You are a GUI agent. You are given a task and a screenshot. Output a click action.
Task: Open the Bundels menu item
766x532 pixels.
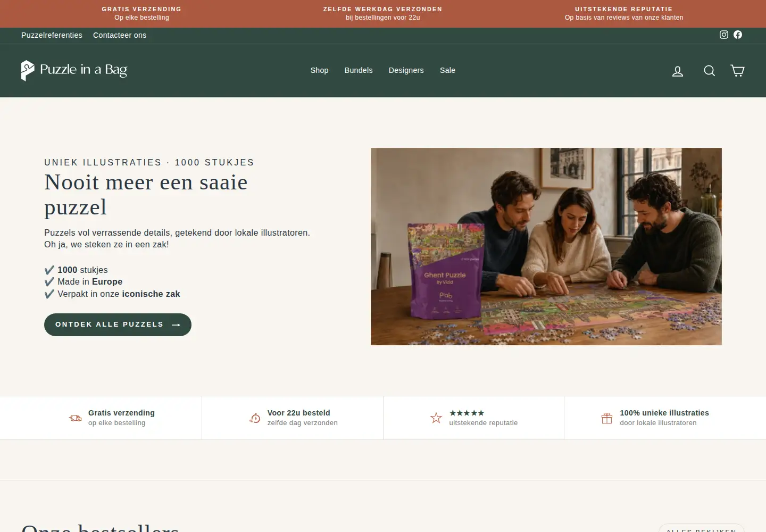359,70
